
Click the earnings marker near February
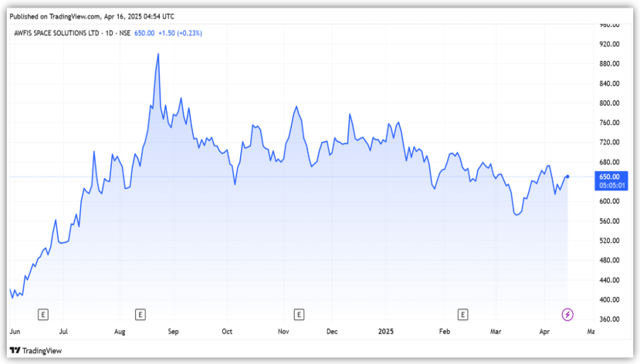pos(462,314)
